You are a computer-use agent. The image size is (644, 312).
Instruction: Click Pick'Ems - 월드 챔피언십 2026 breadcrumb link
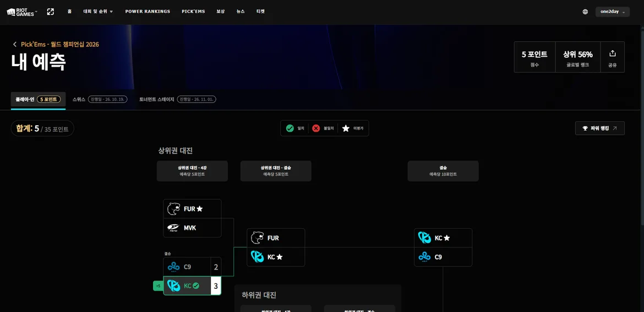pos(60,45)
